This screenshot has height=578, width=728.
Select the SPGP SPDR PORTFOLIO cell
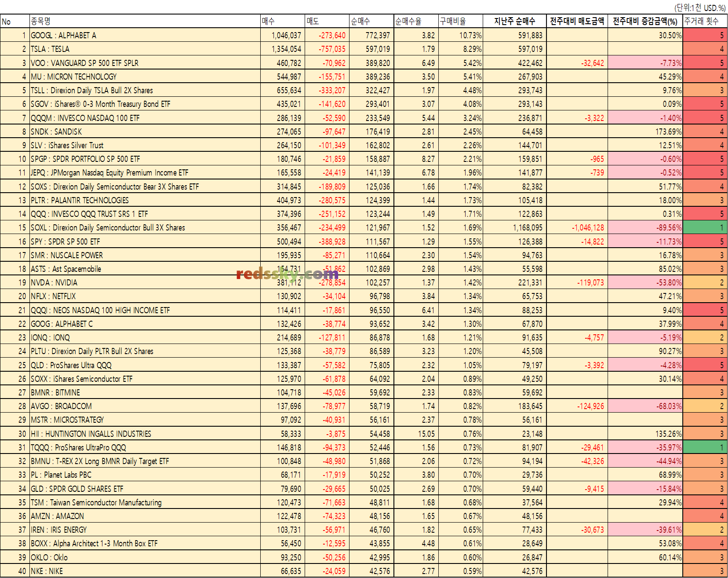[145, 159]
